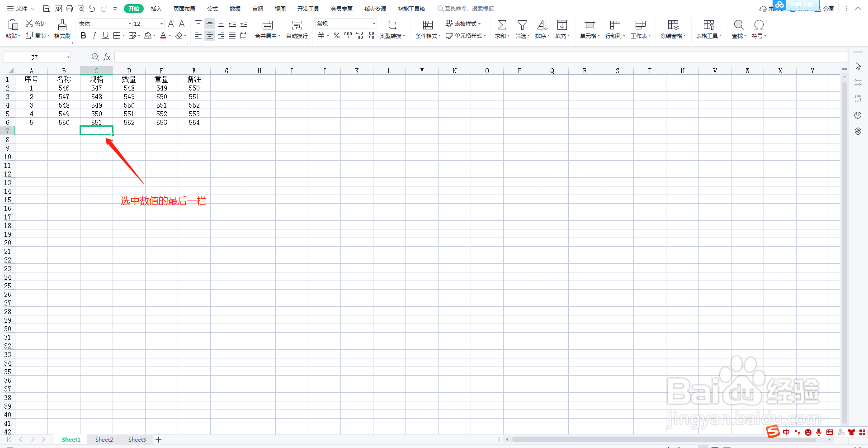Open the number format dropdown (常规)
The height and width of the screenshot is (448, 868).
click(374, 24)
